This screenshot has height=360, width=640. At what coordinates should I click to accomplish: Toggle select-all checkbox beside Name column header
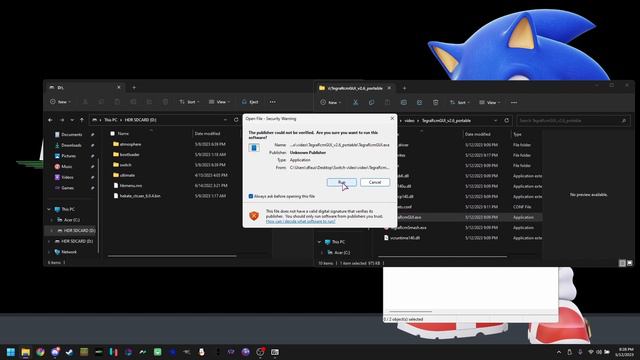(112, 133)
